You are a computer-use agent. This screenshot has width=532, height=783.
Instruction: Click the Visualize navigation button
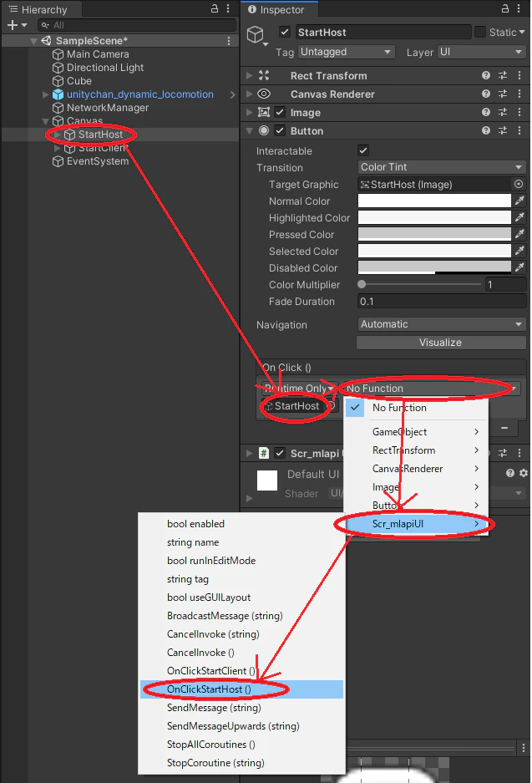coord(441,343)
